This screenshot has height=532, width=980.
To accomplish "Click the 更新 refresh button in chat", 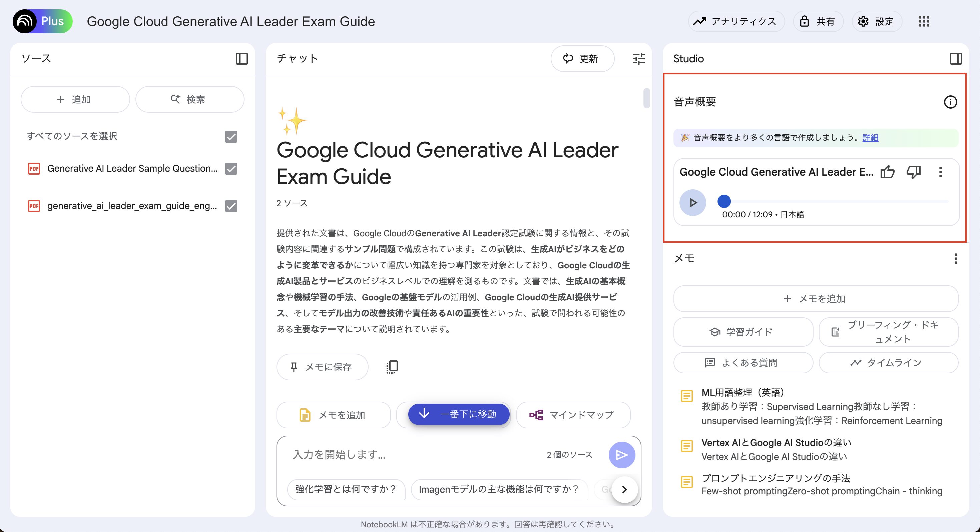I will tap(582, 59).
